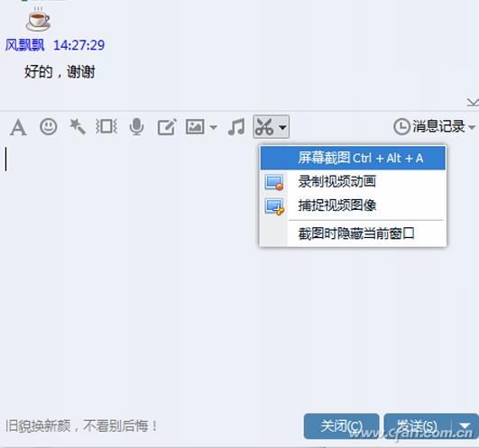Viewport: 479px width, 448px height.
Task: Click the magic wand expression icon
Action: [77, 126]
